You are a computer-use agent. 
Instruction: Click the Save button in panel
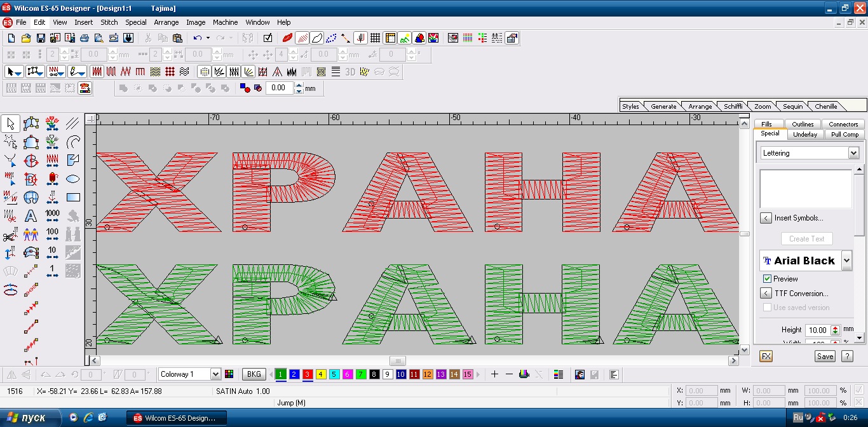click(825, 356)
